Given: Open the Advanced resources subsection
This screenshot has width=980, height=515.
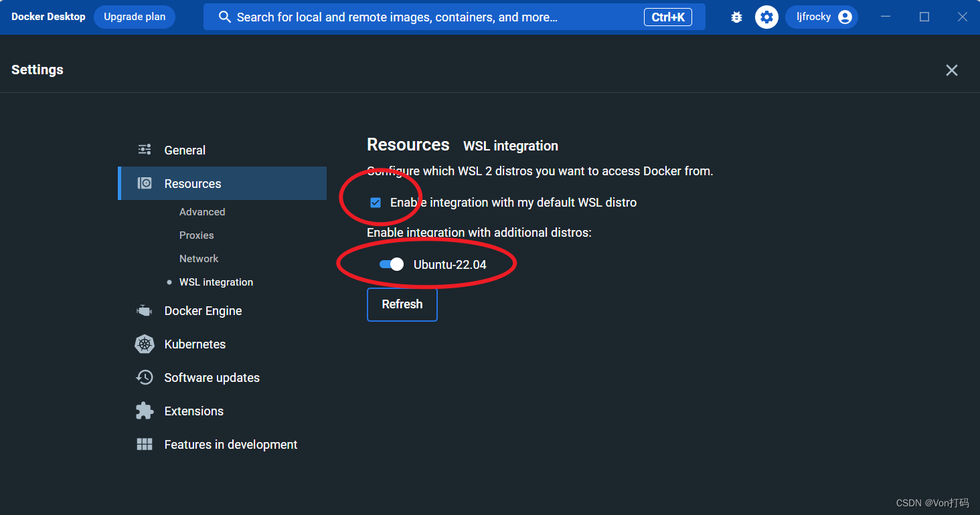Looking at the screenshot, I should [x=202, y=212].
